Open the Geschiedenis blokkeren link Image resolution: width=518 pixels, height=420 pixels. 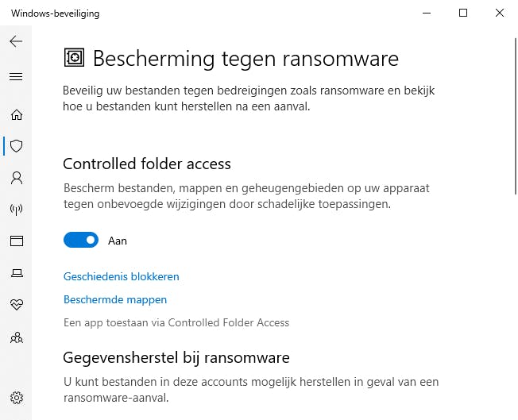click(x=121, y=276)
